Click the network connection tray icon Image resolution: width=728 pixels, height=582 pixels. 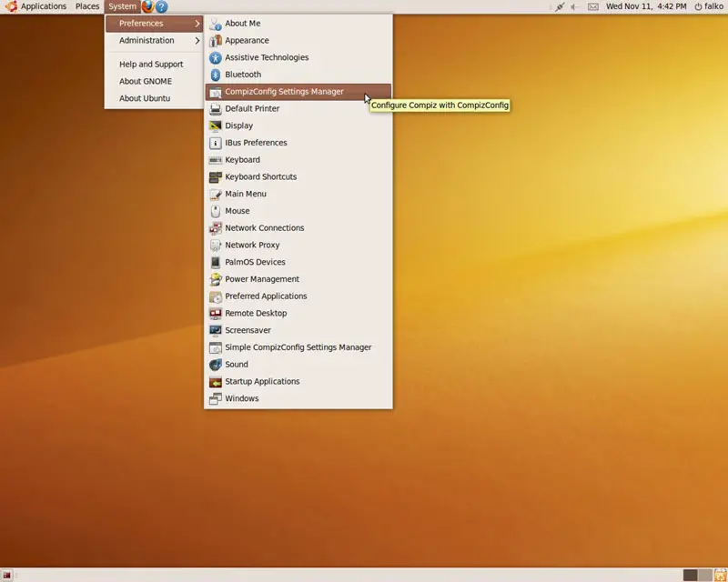point(560,6)
